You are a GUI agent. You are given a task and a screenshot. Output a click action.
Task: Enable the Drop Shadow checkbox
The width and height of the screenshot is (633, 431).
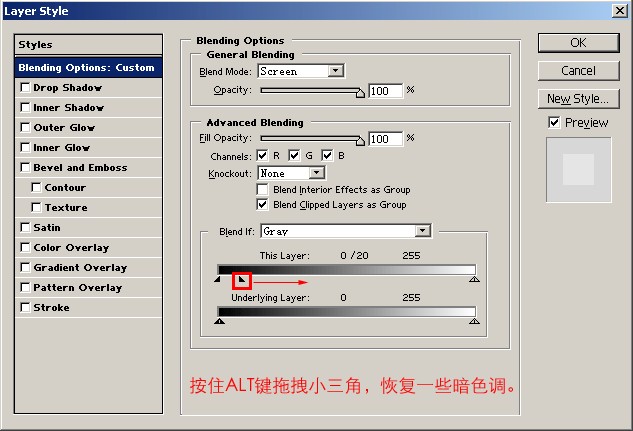coord(25,88)
